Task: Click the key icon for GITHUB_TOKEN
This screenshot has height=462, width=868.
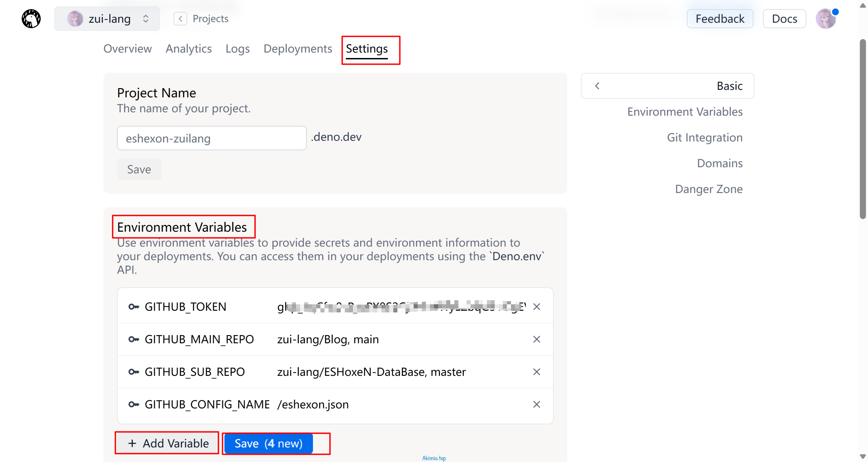Action: click(x=134, y=307)
